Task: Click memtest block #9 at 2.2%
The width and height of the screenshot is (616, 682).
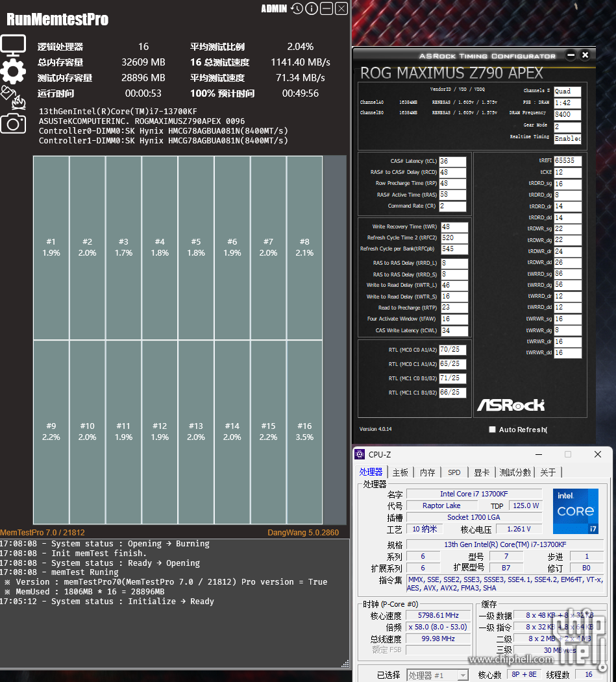Action: tap(51, 432)
